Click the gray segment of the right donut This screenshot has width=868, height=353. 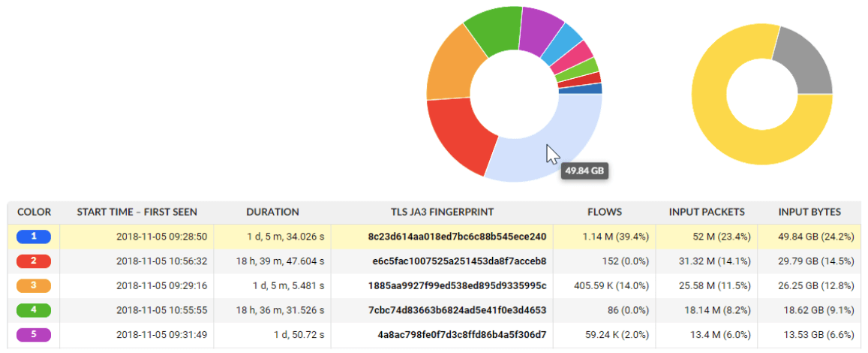coord(806,58)
